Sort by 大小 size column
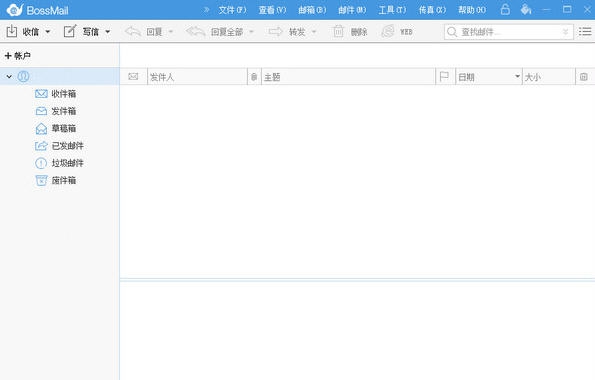 tap(549, 77)
